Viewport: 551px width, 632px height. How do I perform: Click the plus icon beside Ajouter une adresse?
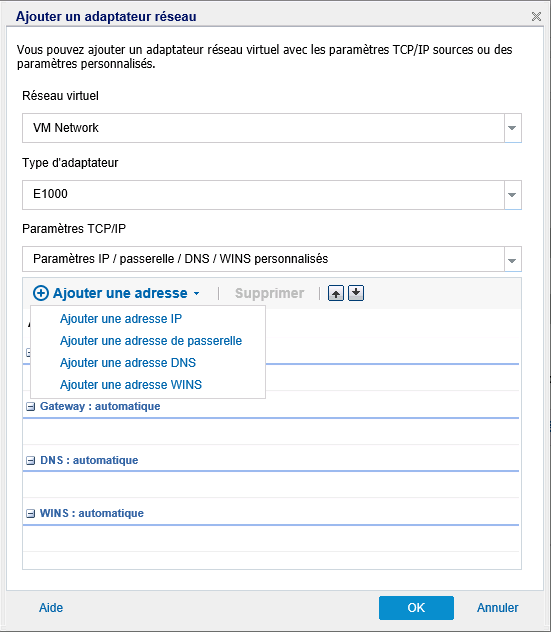pos(41,293)
